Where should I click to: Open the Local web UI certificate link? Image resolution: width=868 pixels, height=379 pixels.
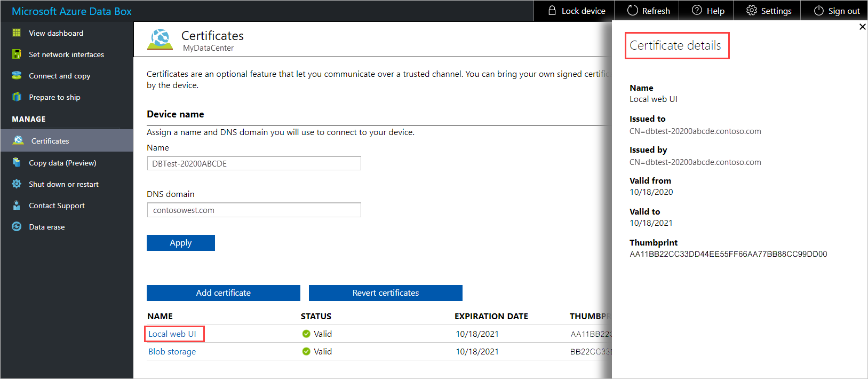(172, 334)
